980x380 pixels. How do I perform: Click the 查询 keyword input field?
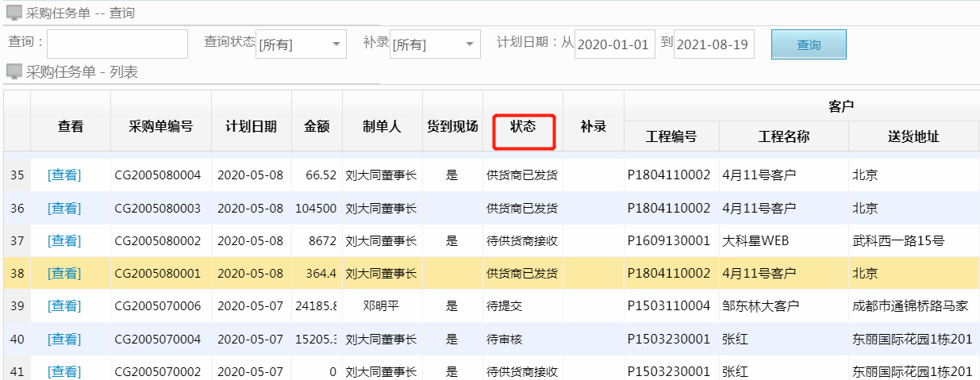tap(117, 44)
